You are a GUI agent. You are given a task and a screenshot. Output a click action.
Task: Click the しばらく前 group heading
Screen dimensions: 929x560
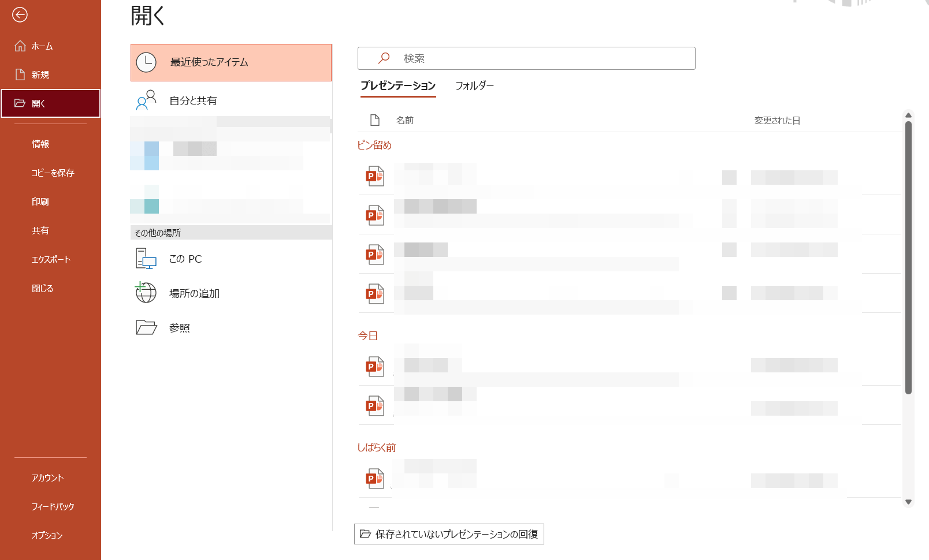[x=377, y=447]
